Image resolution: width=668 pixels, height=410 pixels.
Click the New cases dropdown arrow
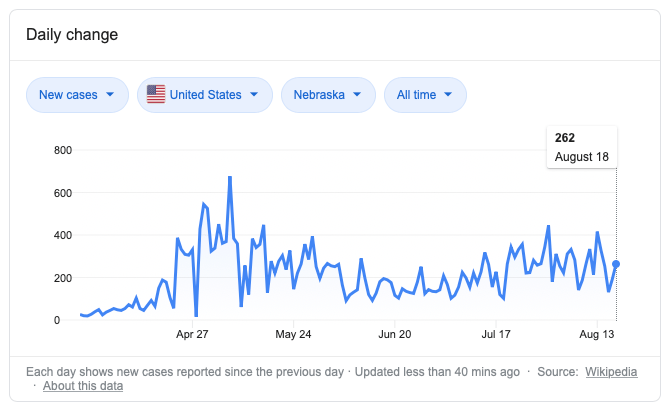(110, 95)
